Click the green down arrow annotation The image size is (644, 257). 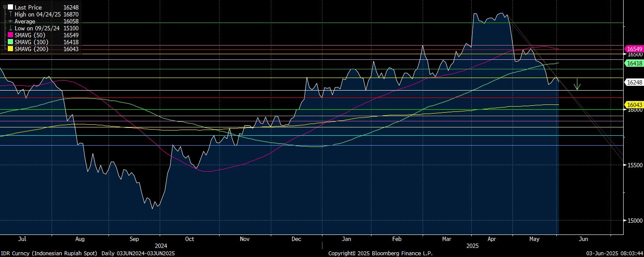click(577, 84)
